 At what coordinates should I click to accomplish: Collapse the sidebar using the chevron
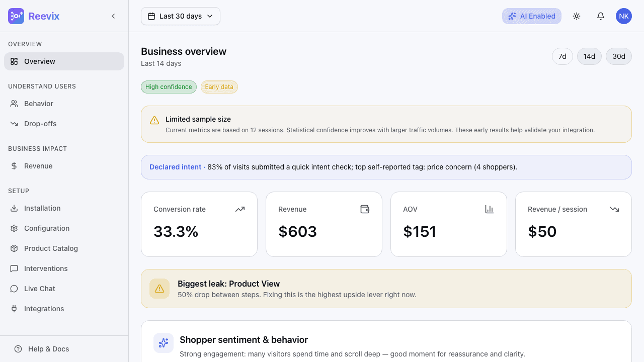point(113,16)
